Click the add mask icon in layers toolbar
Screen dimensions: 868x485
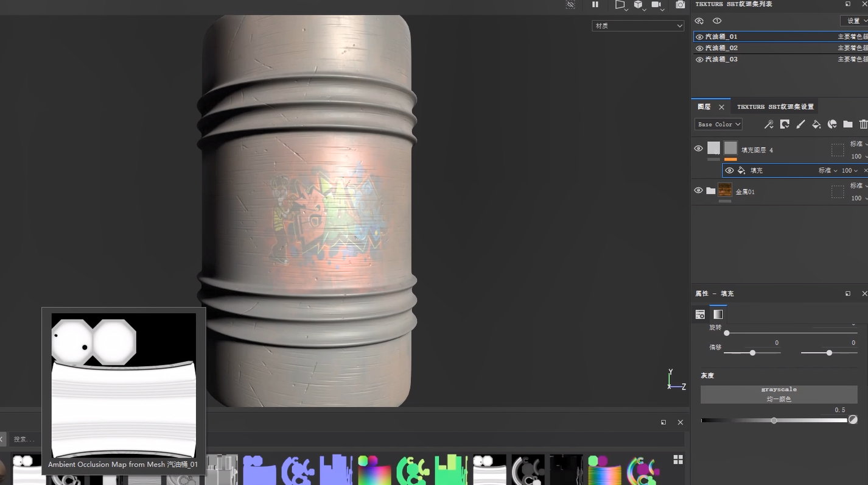click(x=785, y=124)
